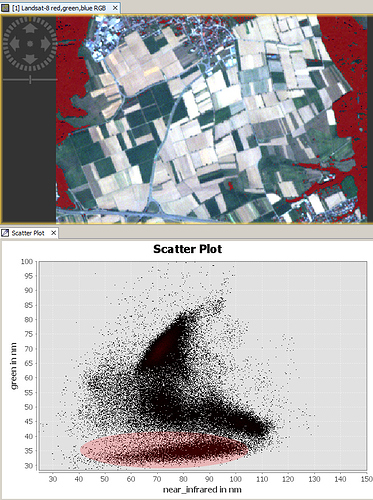
Task: Select the pink ellipse region in scatter plot
Action: 164,449
